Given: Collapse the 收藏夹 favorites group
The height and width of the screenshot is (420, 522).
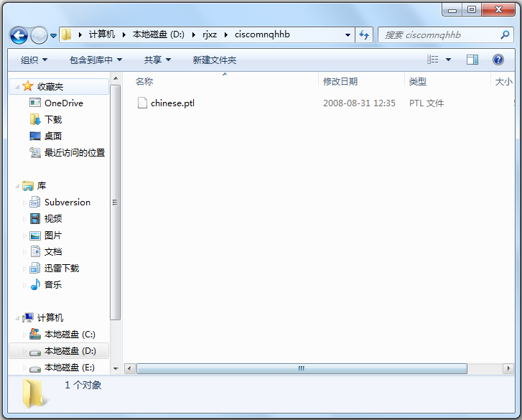Looking at the screenshot, I should tap(17, 86).
